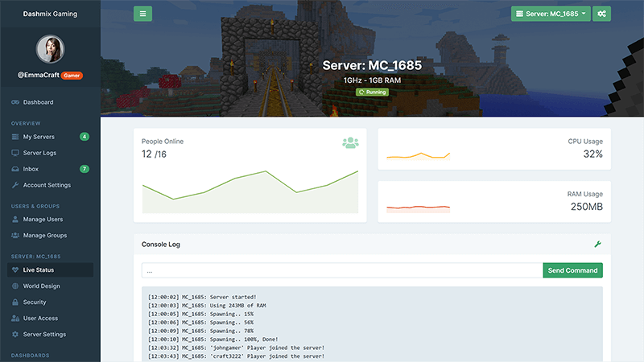
Task: Select Manage Users
Action: [43, 219]
